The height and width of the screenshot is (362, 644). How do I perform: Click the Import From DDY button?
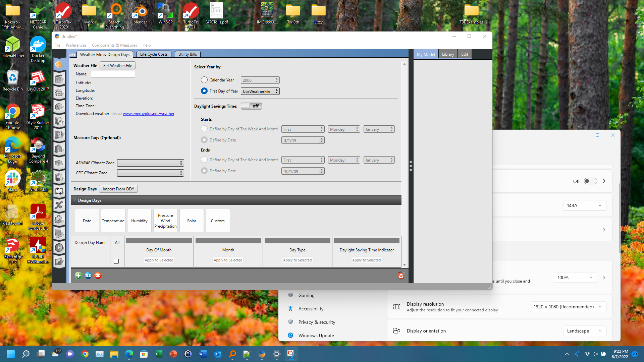118,189
